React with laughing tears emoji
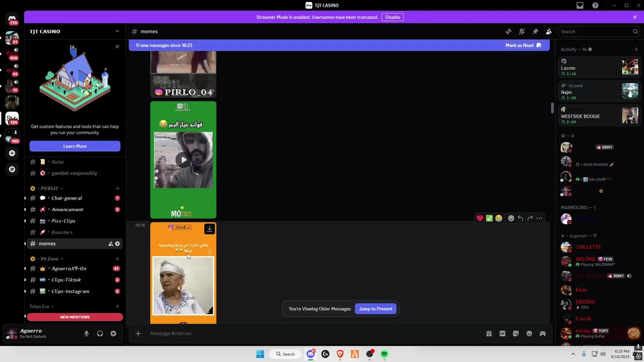The image size is (644, 362). (499, 218)
